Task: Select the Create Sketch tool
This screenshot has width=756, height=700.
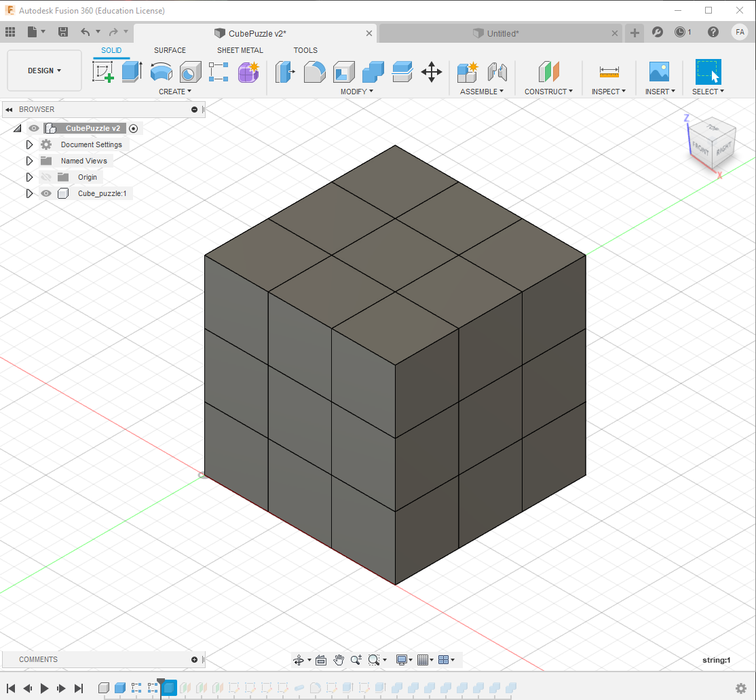Action: pyautogui.click(x=104, y=71)
